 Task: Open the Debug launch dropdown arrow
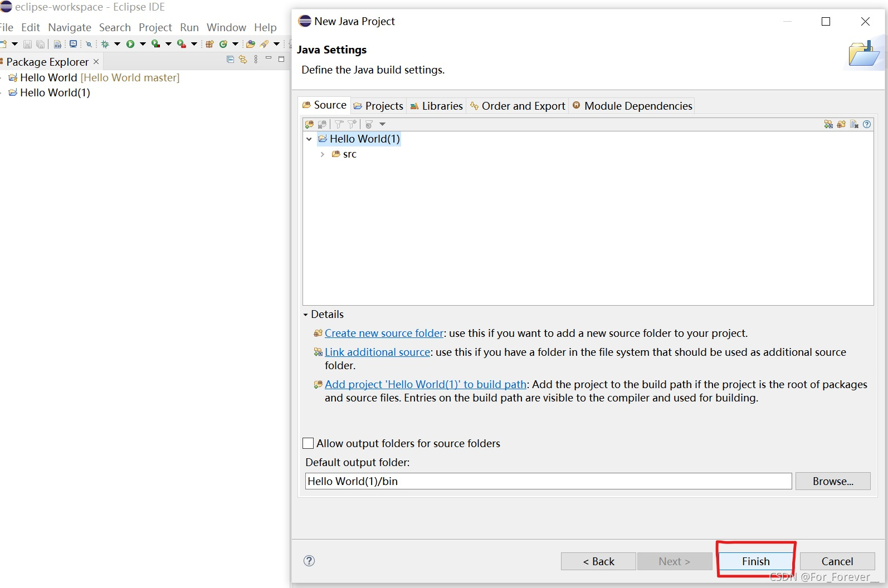click(x=117, y=44)
